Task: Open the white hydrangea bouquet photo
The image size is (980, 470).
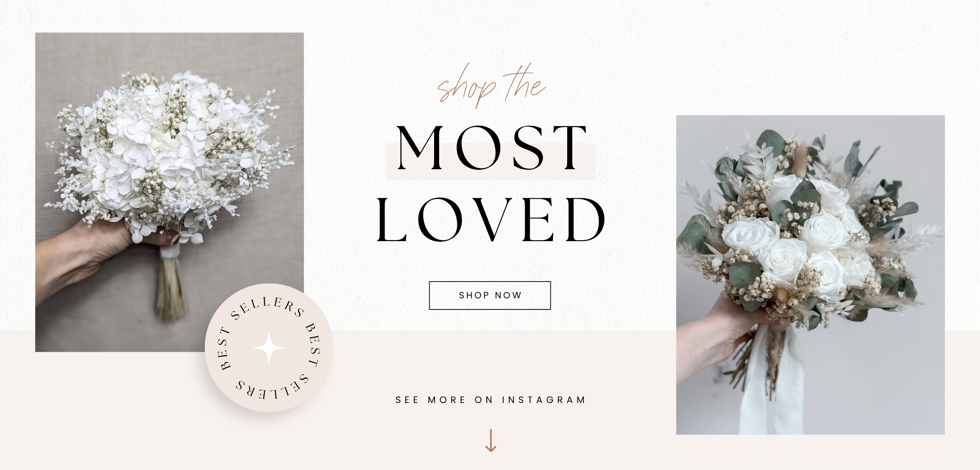Action: pyautogui.click(x=169, y=192)
